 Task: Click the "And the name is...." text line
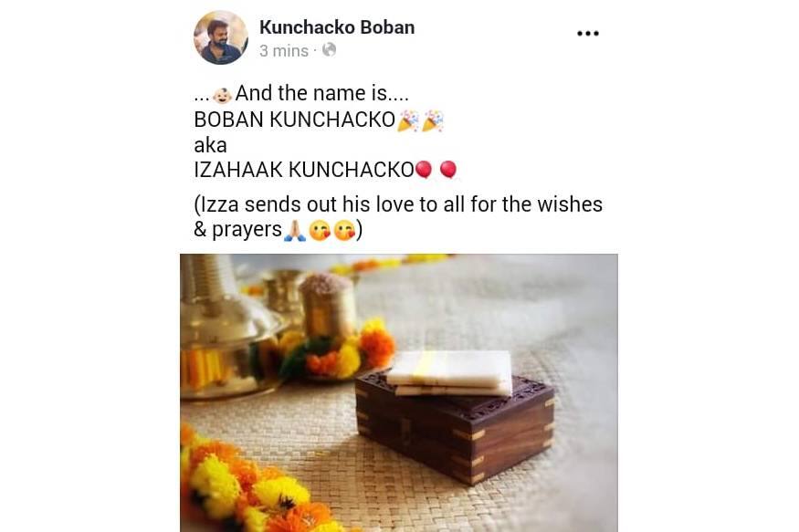tap(321, 94)
